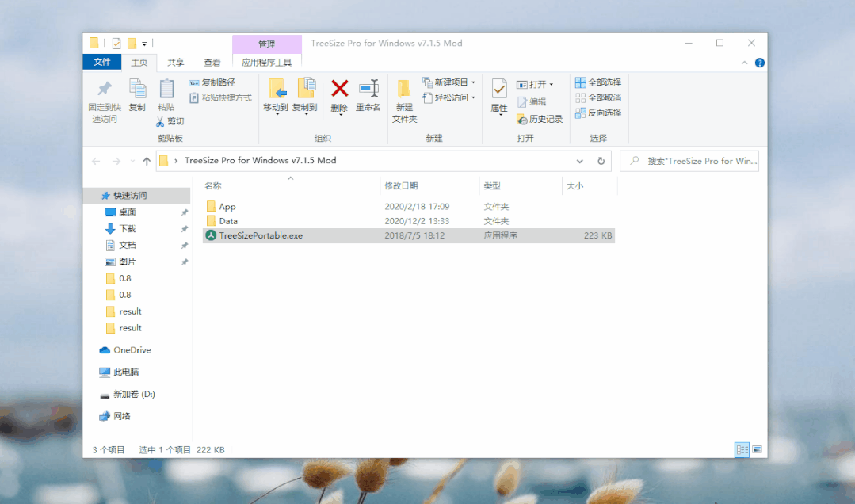Open Pictures (图片) in navigation pane

pos(128,262)
